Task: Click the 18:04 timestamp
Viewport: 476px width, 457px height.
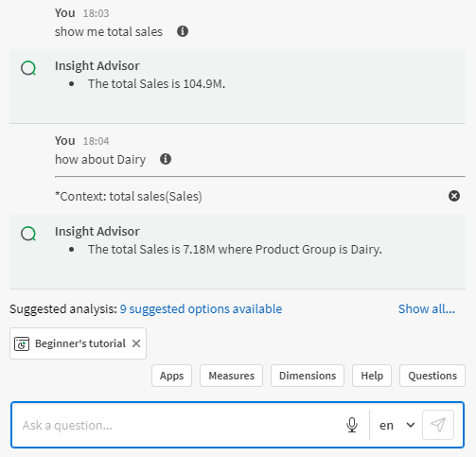Action: pyautogui.click(x=96, y=141)
